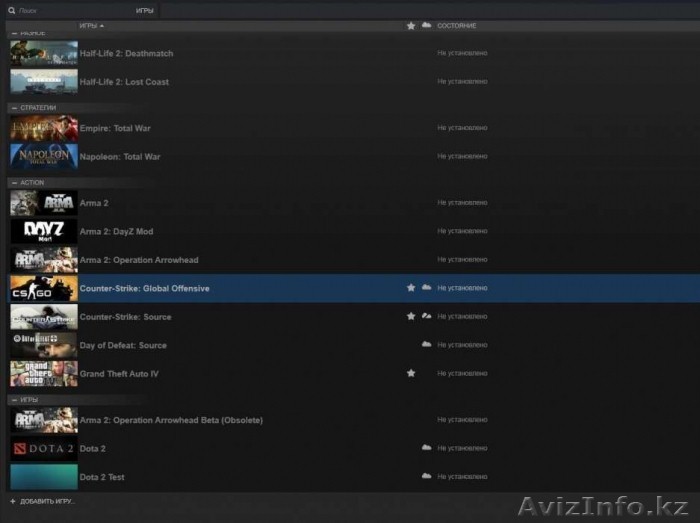Select Counter-Strike: Global Offensive title
Image resolution: width=700 pixels, height=523 pixels.
pos(144,289)
